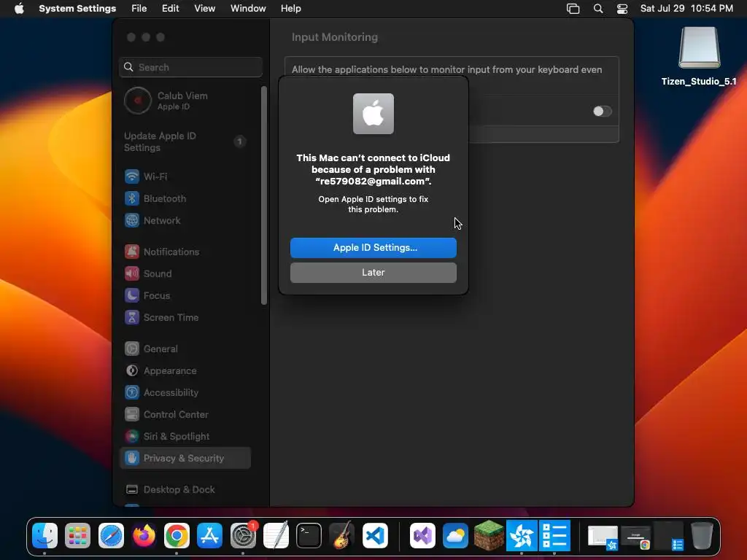
Task: Open Terminal from the Dock
Action: point(309,536)
